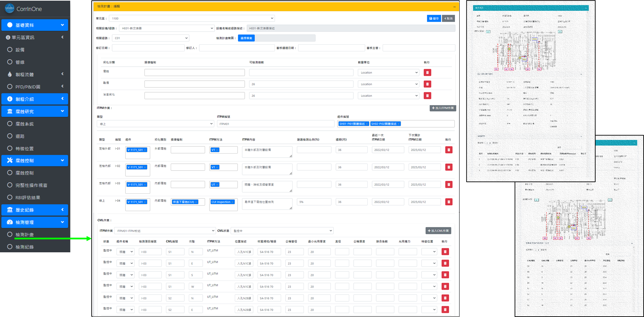This screenshot has height=317, width=644.
Task: Click the 加入ITPM作業 button
Action: point(443,108)
